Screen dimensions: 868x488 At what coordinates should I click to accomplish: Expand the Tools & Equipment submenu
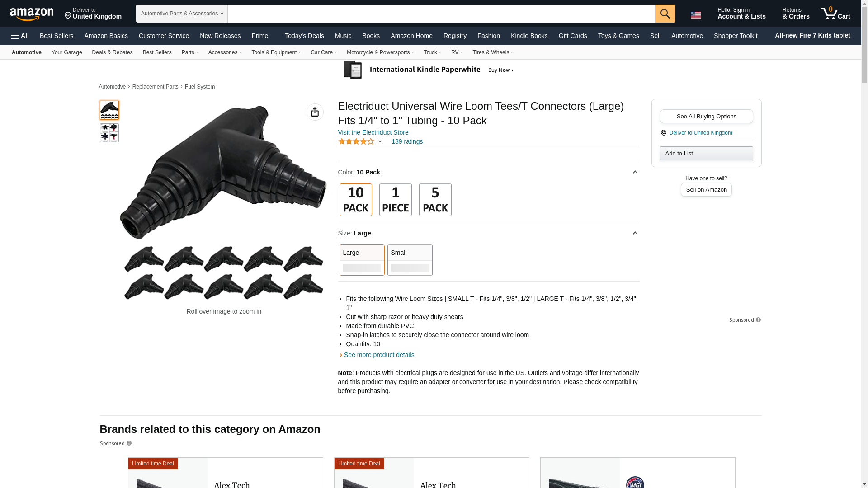(x=276, y=52)
